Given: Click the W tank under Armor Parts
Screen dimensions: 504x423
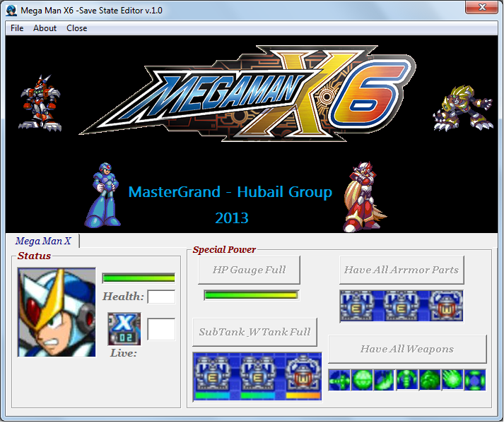Looking at the screenshot, I should pyautogui.click(x=446, y=306).
